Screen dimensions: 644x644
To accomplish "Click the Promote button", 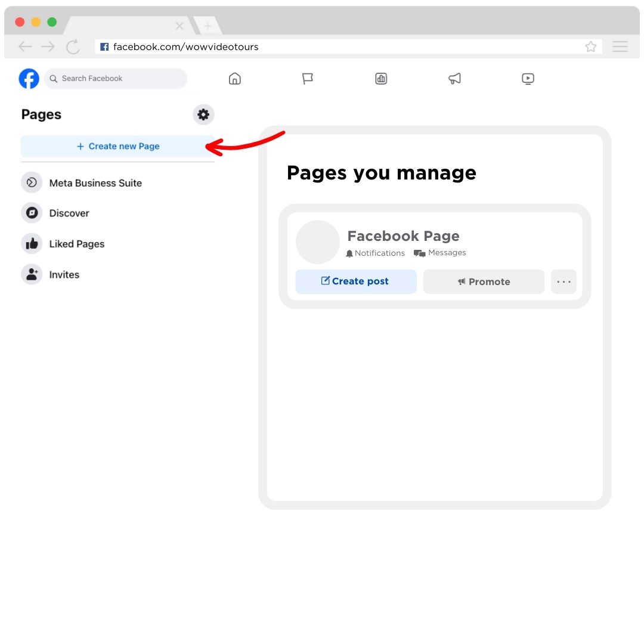I will pyautogui.click(x=484, y=281).
